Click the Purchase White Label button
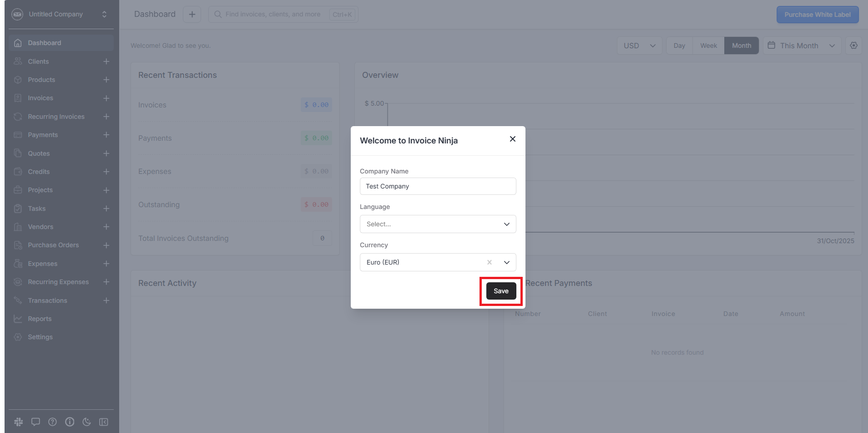Screen dimensions: 868x433 click(817, 15)
